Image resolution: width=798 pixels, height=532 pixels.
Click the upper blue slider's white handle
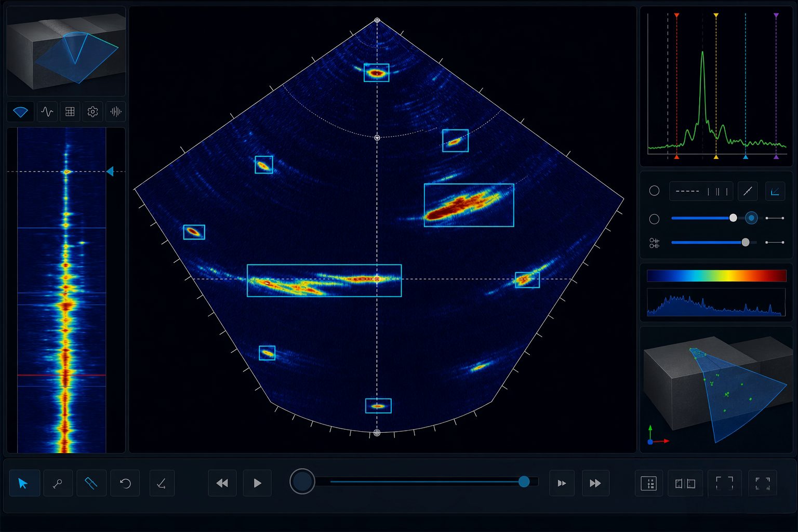point(733,218)
